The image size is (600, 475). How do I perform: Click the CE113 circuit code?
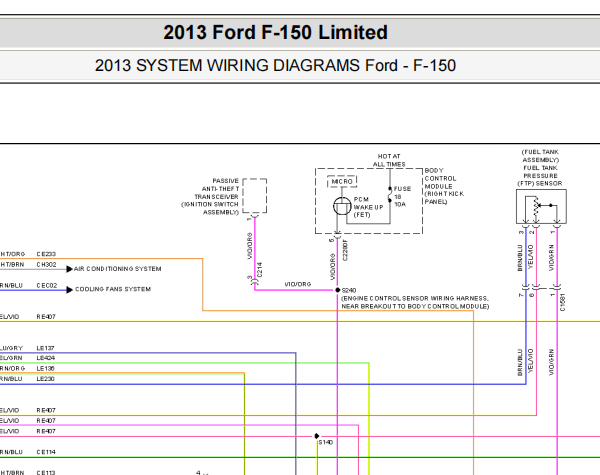click(46, 472)
